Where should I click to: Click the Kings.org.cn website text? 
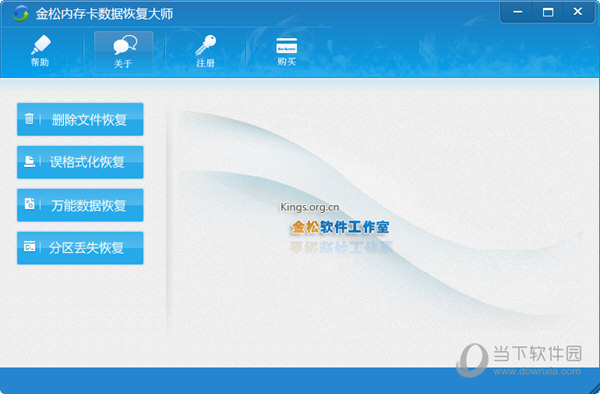pos(310,207)
